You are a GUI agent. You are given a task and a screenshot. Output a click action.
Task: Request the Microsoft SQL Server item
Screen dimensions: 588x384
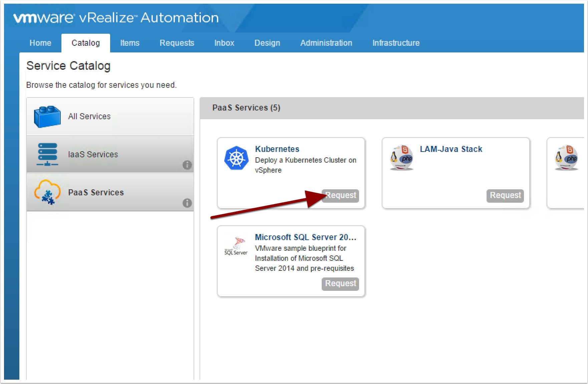[340, 284]
